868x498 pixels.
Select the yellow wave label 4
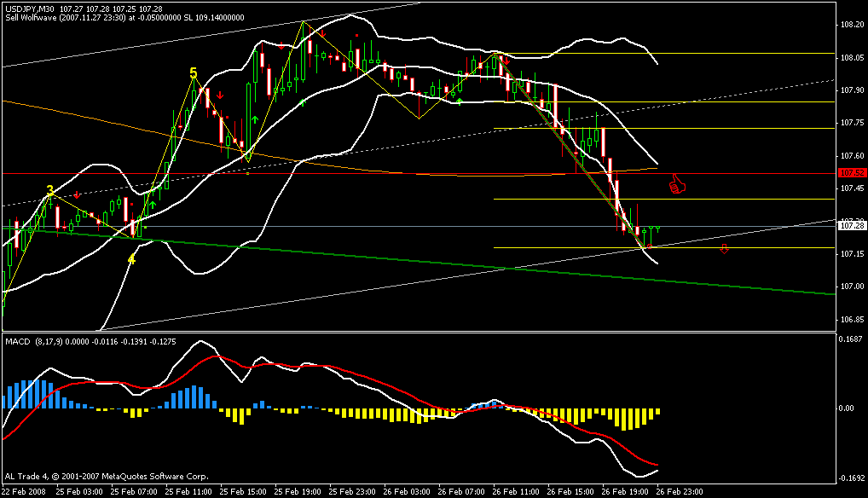pos(131,258)
